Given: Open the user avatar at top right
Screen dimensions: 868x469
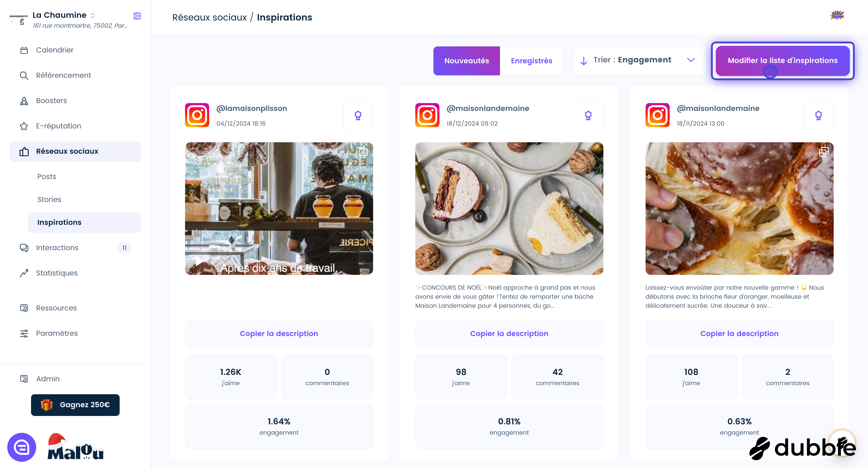Looking at the screenshot, I should tap(837, 15).
